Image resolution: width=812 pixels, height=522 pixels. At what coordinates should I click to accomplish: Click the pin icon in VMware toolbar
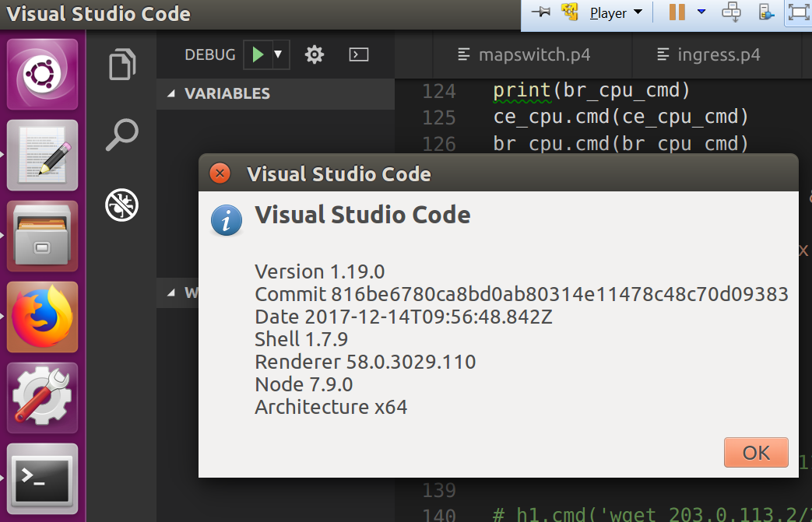tap(541, 12)
